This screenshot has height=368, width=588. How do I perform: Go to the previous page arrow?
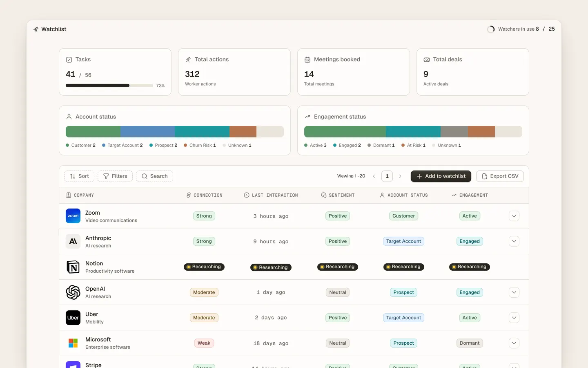(374, 176)
